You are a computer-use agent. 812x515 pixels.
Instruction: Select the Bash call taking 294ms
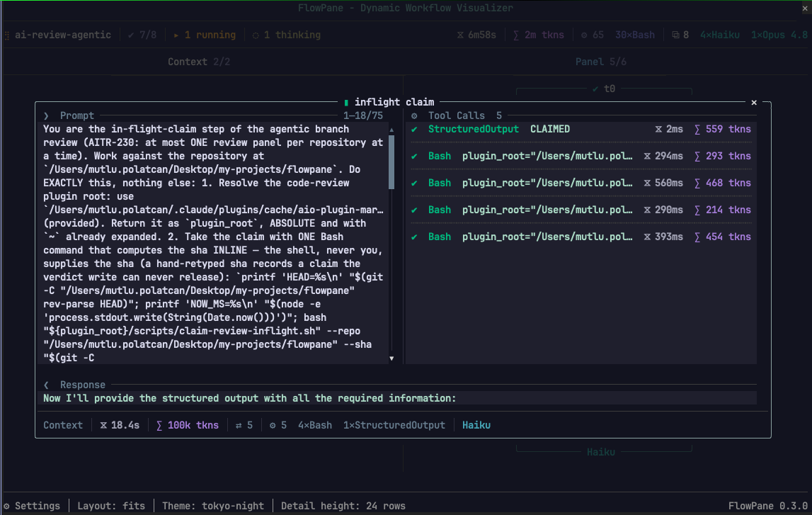click(581, 156)
